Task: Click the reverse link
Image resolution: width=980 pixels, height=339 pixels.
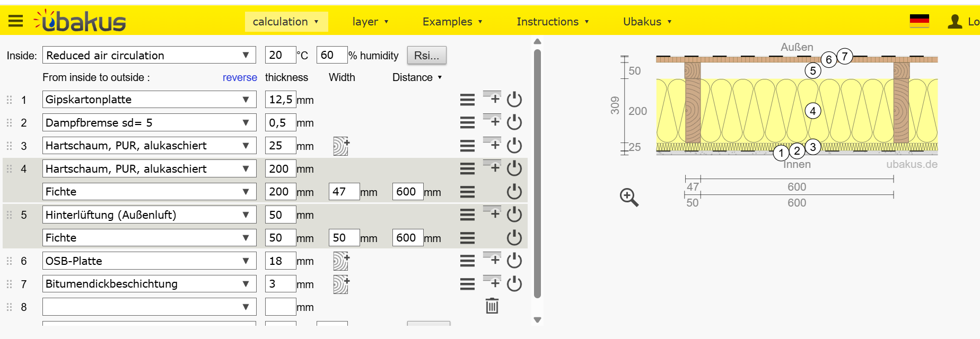Action: pyautogui.click(x=240, y=77)
